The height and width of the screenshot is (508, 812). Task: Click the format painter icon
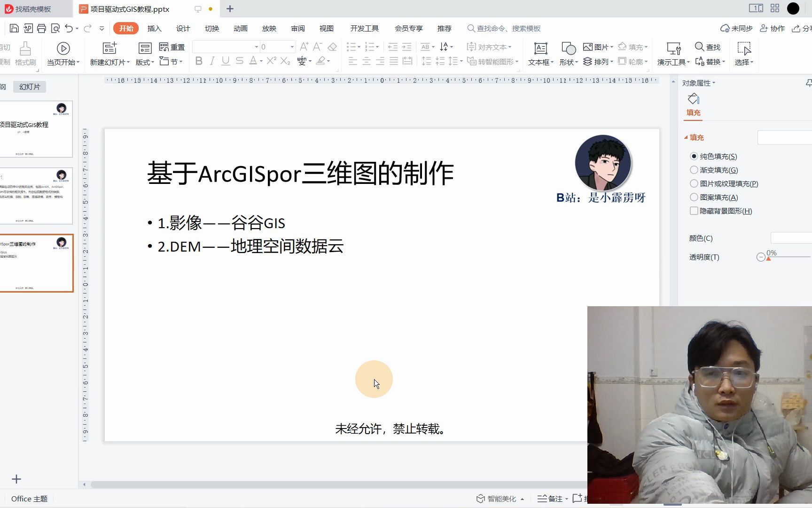(25, 48)
